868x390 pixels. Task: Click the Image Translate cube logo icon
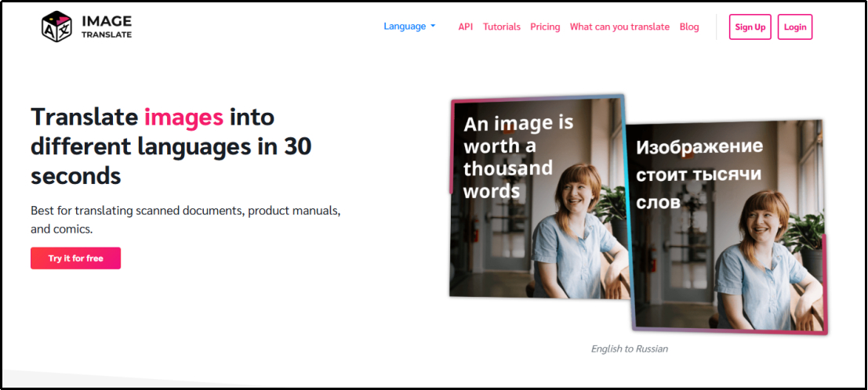(x=56, y=27)
